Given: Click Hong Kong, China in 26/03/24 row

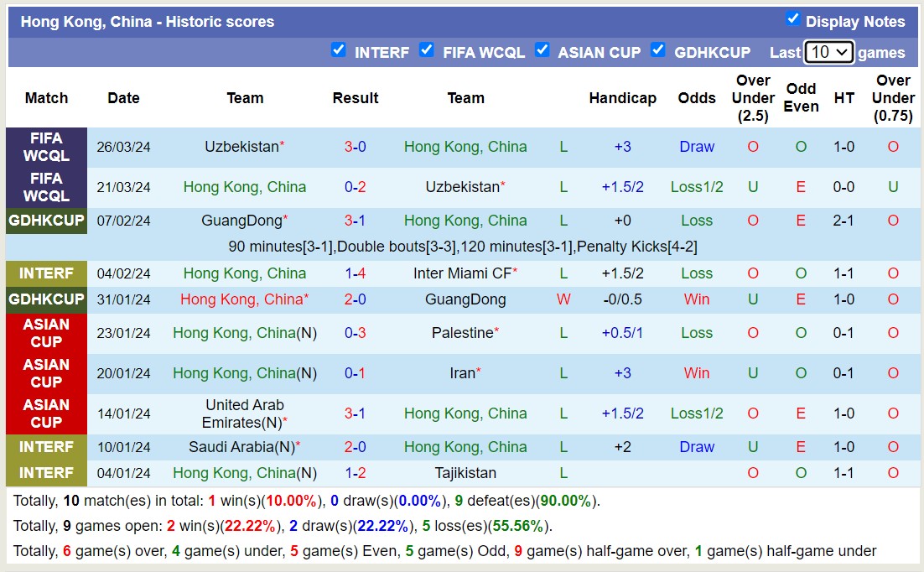Looking at the screenshot, I should tap(465, 147).
